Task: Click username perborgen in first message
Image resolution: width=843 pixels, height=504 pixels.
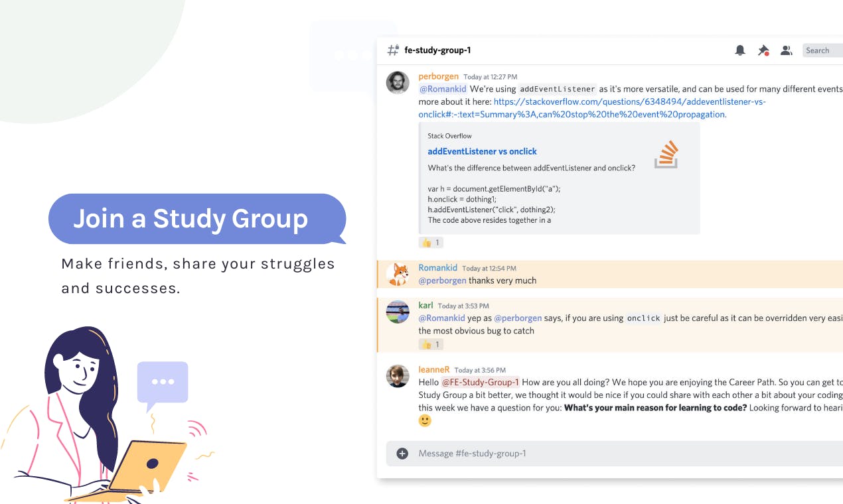Action: tap(439, 76)
